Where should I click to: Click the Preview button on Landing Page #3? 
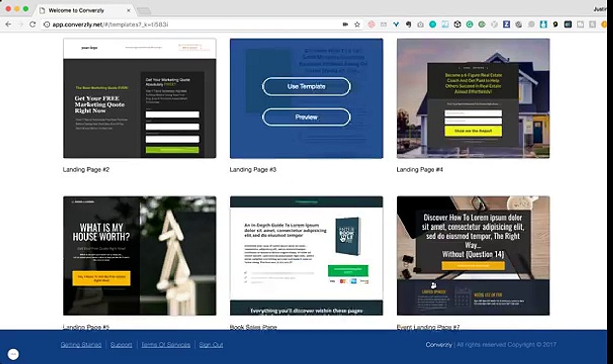pos(306,117)
